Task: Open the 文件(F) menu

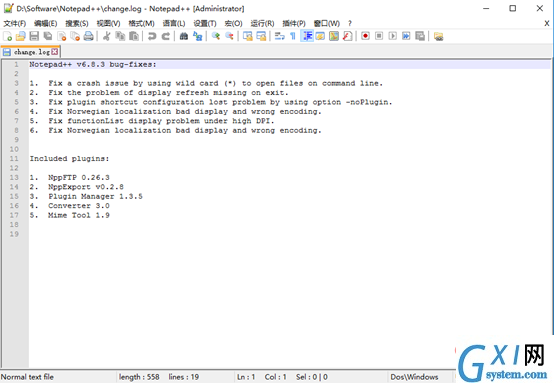Action: [14, 23]
